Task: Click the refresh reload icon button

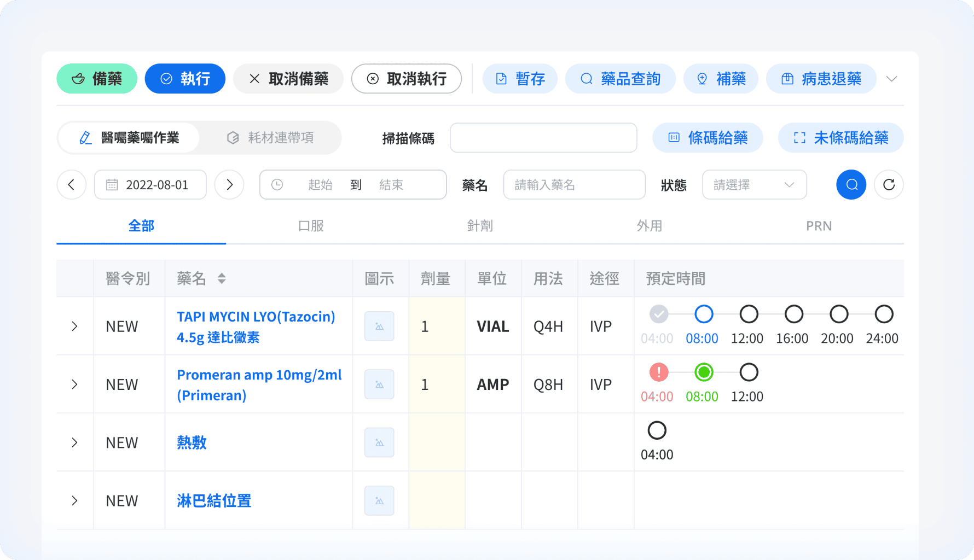Action: [x=889, y=185]
